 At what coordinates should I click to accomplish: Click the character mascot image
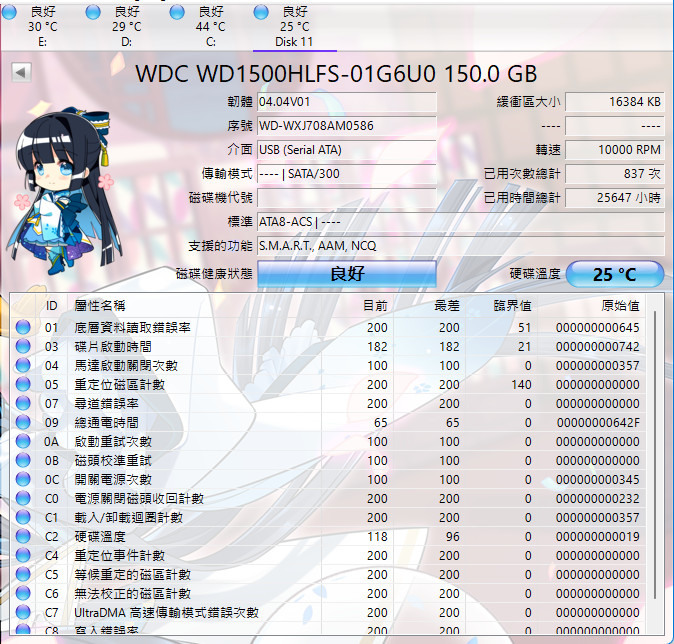pyautogui.click(x=64, y=191)
